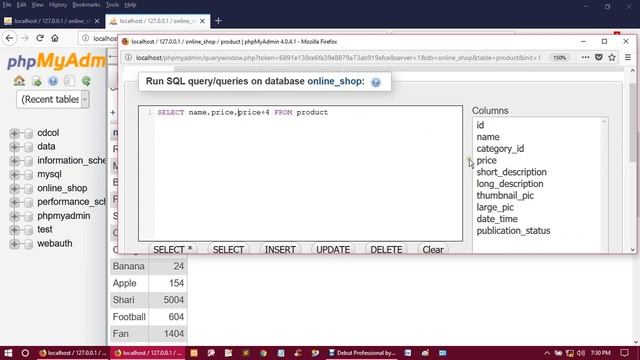Select short_description in the Columns list
Image resolution: width=640 pixels, height=360 pixels.
click(511, 172)
